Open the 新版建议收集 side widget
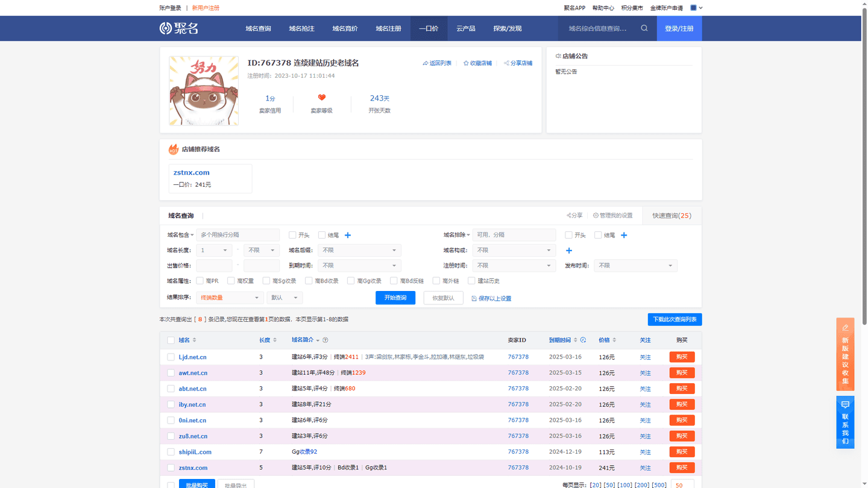The width and height of the screenshot is (868, 488). coord(845,354)
